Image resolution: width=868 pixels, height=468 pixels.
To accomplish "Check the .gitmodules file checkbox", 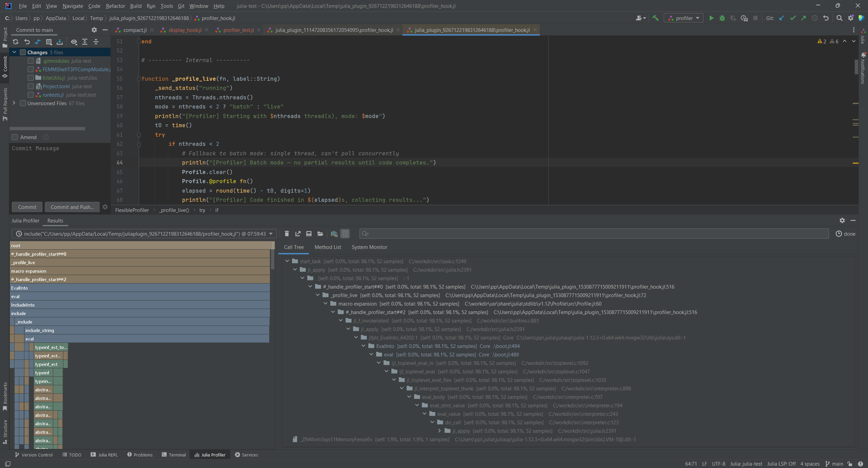I will [31, 61].
